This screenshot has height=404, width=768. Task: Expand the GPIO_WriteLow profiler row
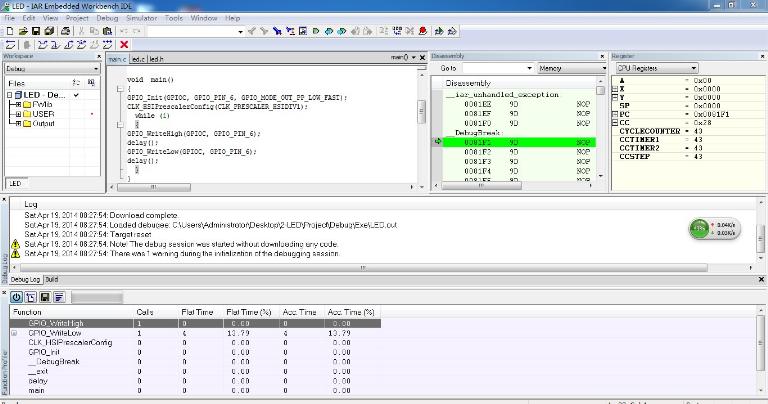14,333
